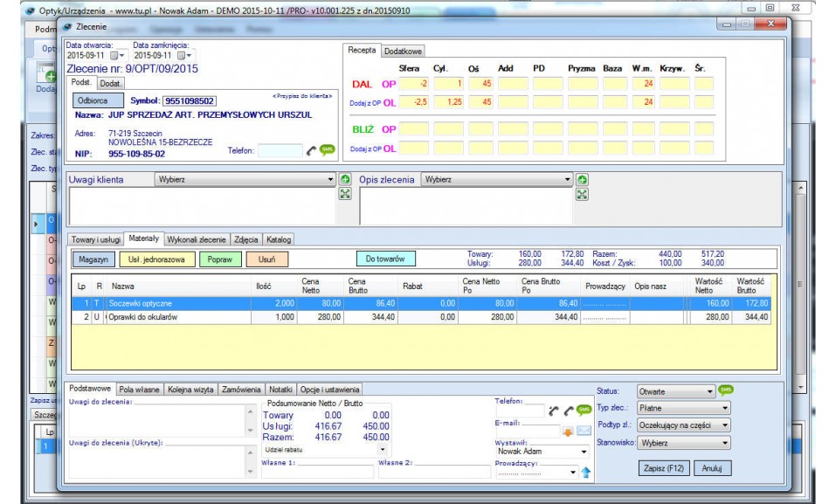
Task: Open Podtyp zl. dropdown Oczekujący na części
Action: [683, 425]
